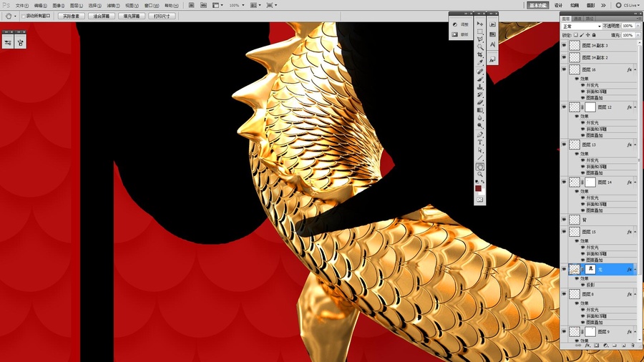Enable the 滚动所有窗口 checkbox
Viewport: 644px width, 362px height.
pos(24,16)
